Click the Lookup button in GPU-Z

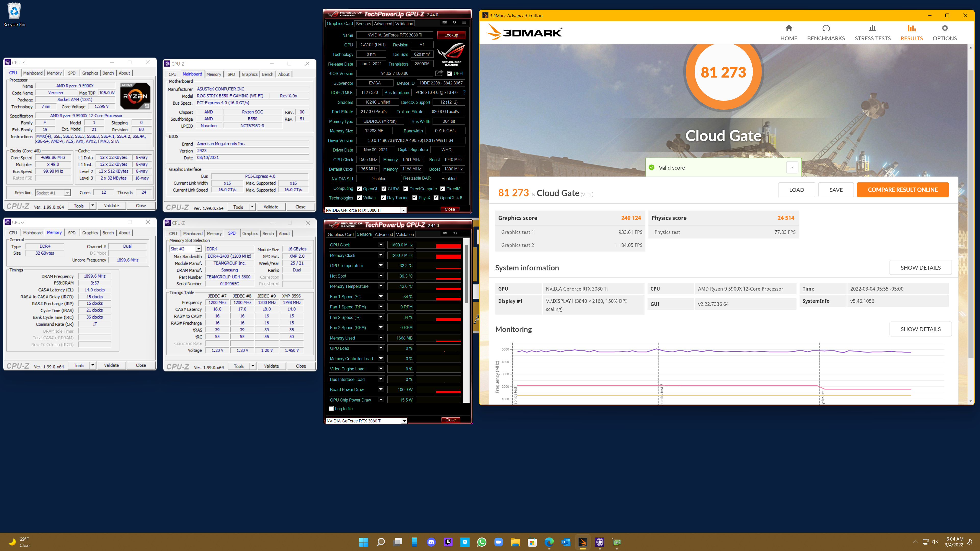[x=451, y=35]
